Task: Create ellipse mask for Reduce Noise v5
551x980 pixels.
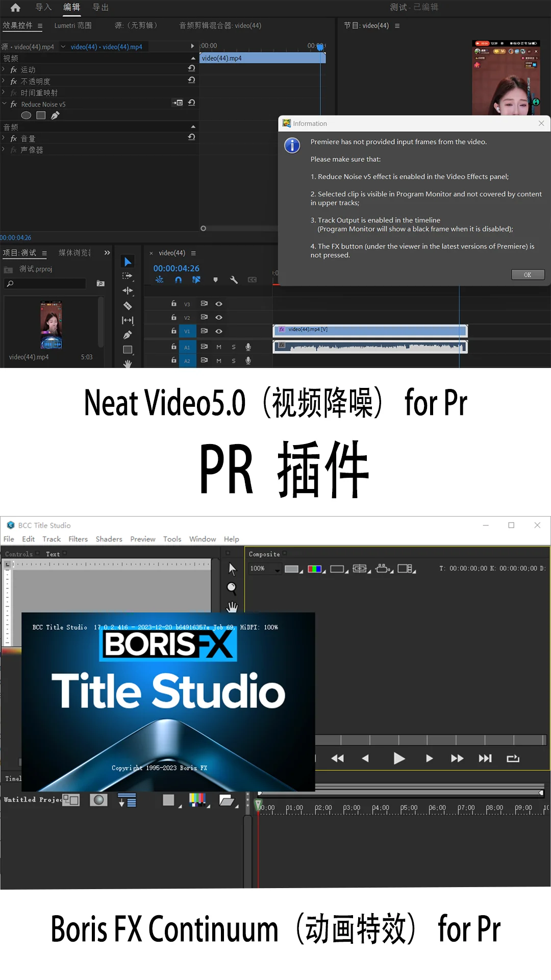Action: [26, 115]
